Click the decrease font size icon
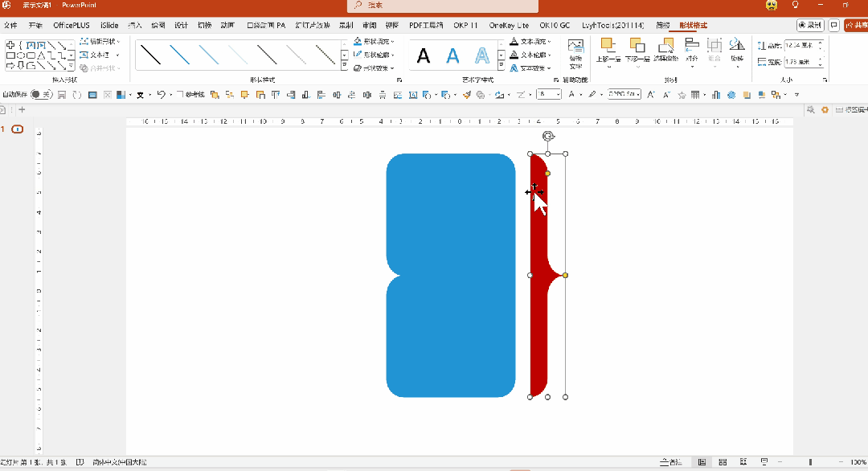This screenshot has width=868, height=471. tap(666, 95)
